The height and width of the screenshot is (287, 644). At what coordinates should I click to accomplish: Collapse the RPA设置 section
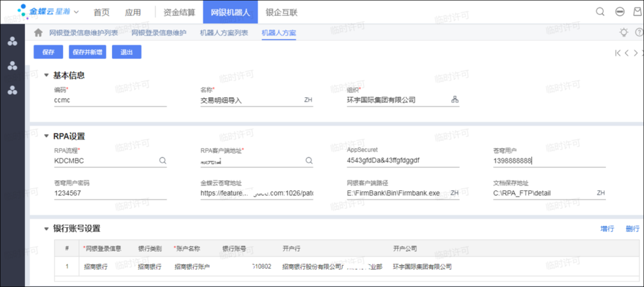47,137
